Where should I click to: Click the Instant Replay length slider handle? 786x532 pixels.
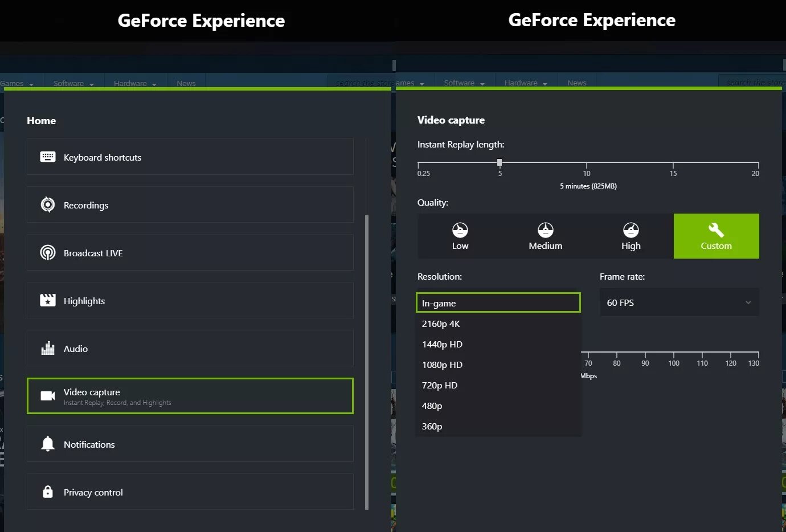(x=500, y=162)
